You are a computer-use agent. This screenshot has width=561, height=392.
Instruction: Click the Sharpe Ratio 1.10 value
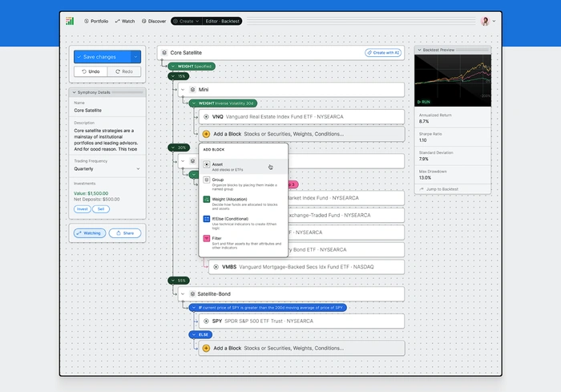point(423,140)
